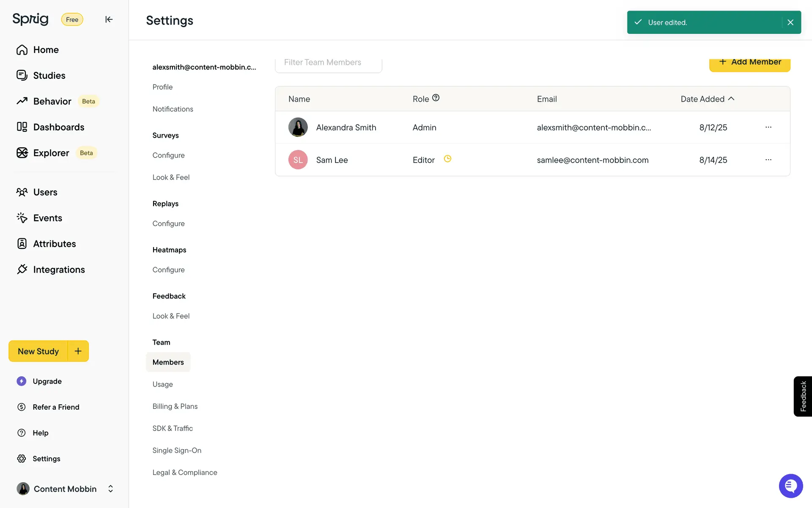The height and width of the screenshot is (508, 812).
Task: Click the Dashboards sidebar icon
Action: click(x=22, y=127)
